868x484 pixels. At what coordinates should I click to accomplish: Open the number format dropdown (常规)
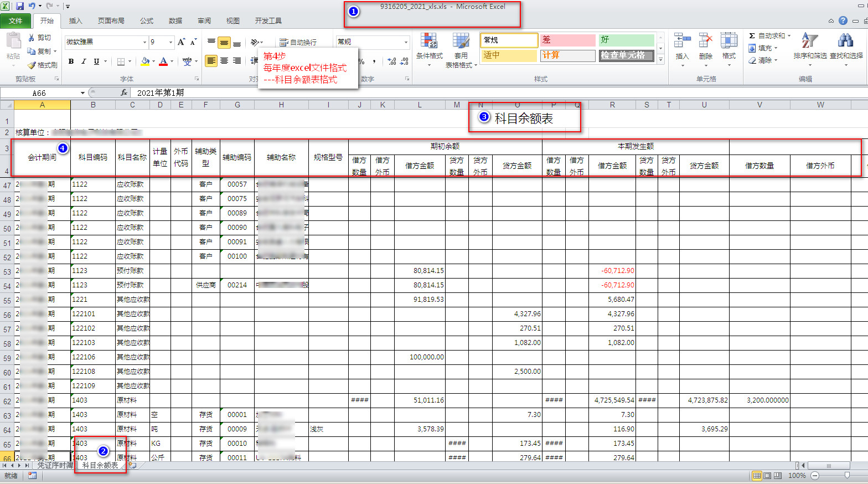point(406,42)
